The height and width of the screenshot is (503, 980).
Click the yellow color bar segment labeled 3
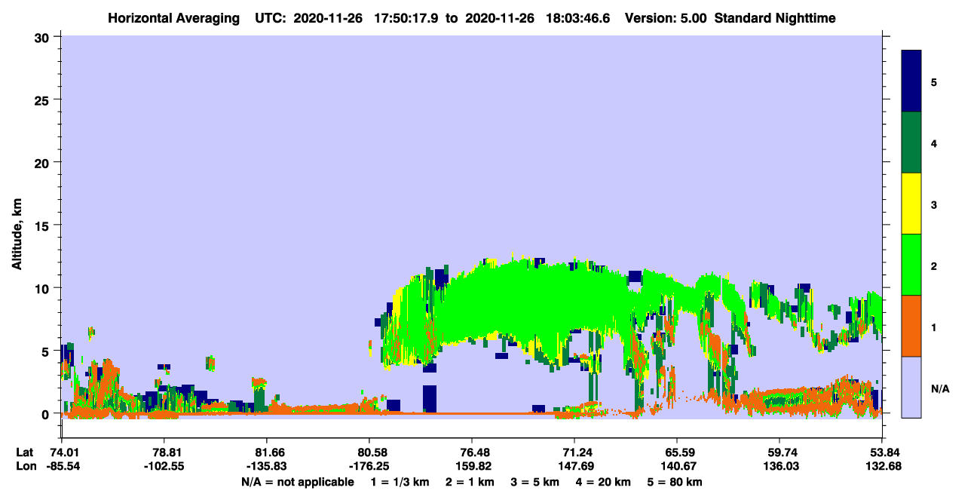(x=911, y=204)
